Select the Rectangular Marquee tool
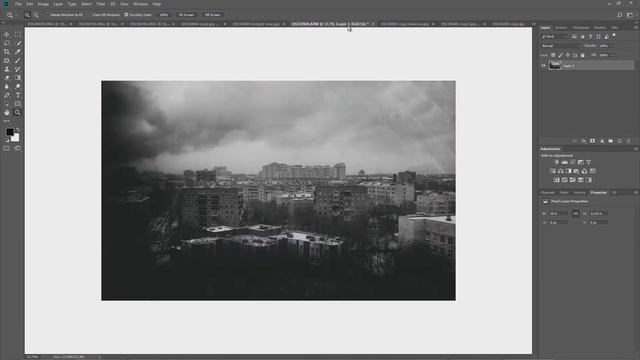The height and width of the screenshot is (360, 640). coord(18,35)
